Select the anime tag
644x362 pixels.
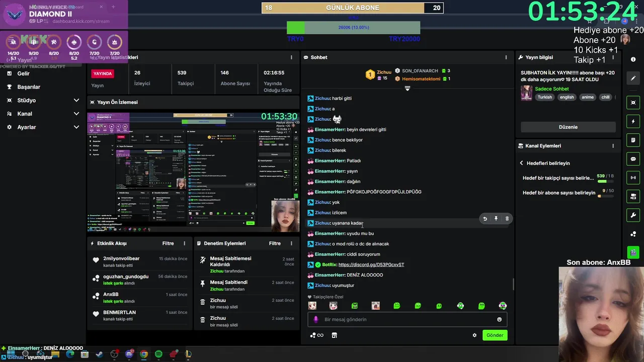(x=588, y=97)
